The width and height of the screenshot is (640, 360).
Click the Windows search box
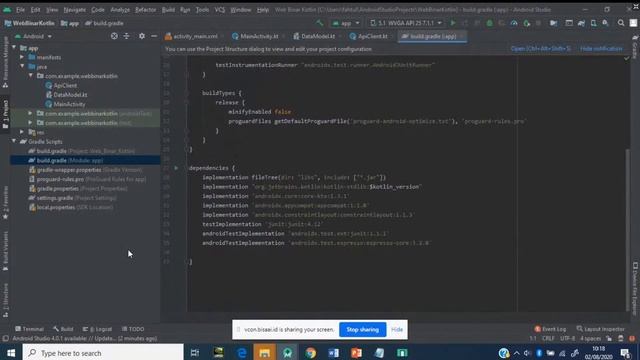click(103, 353)
